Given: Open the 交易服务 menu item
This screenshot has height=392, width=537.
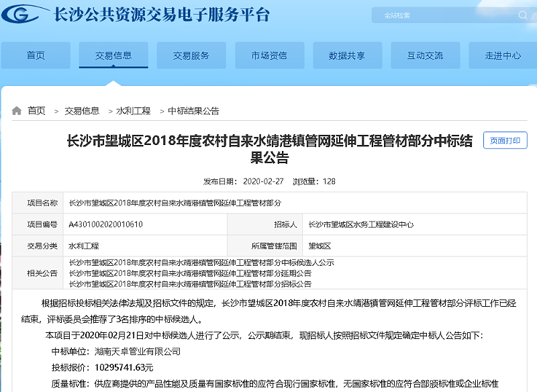Looking at the screenshot, I should point(191,56).
